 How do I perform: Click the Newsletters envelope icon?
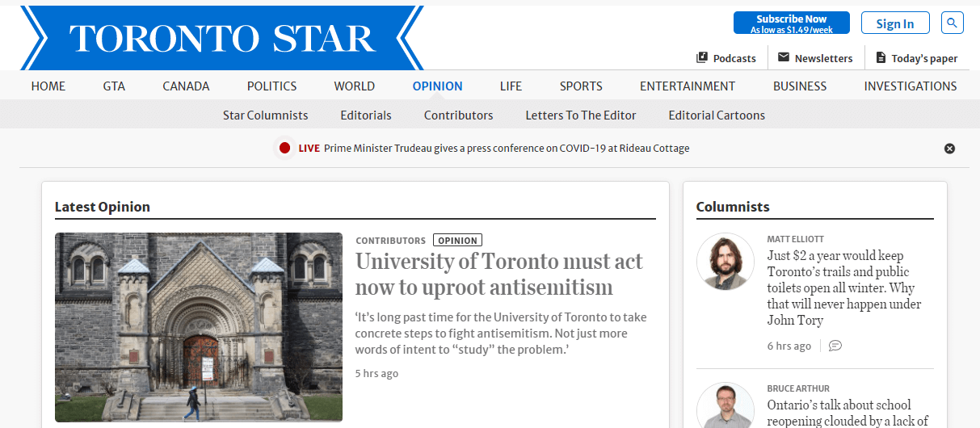coord(783,57)
